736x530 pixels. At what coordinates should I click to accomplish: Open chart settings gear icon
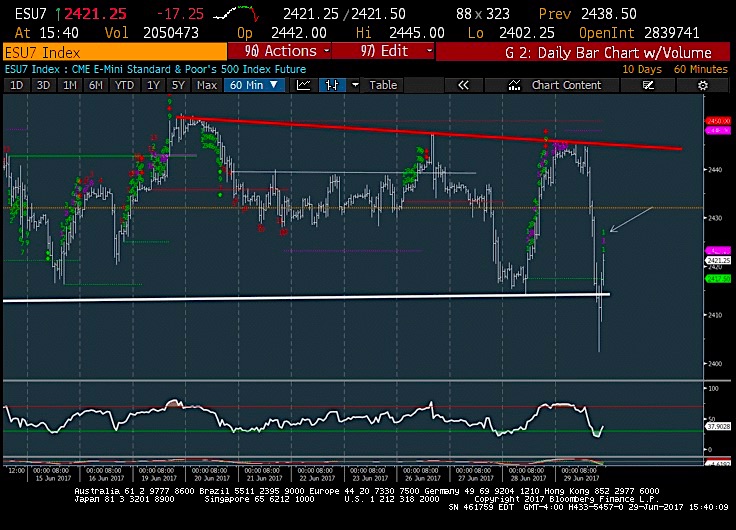[x=702, y=85]
